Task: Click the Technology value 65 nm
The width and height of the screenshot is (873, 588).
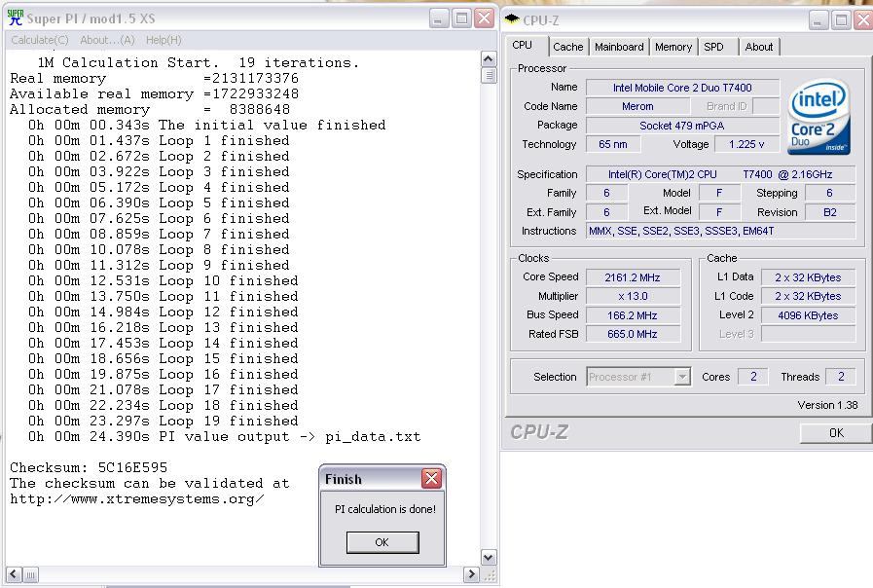Action: tap(613, 144)
